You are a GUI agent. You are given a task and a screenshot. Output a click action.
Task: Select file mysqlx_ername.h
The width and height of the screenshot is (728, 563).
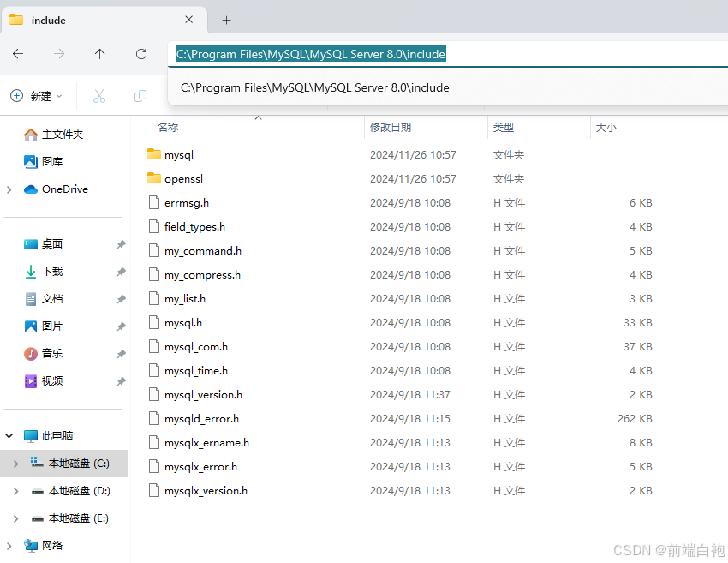pyautogui.click(x=199, y=443)
